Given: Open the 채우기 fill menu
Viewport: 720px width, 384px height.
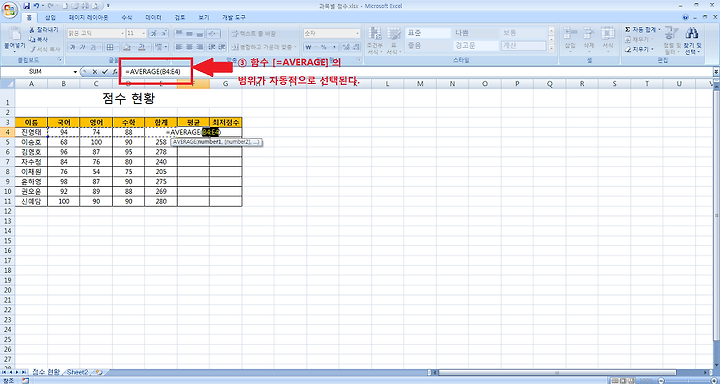Looking at the screenshot, I should [x=638, y=40].
